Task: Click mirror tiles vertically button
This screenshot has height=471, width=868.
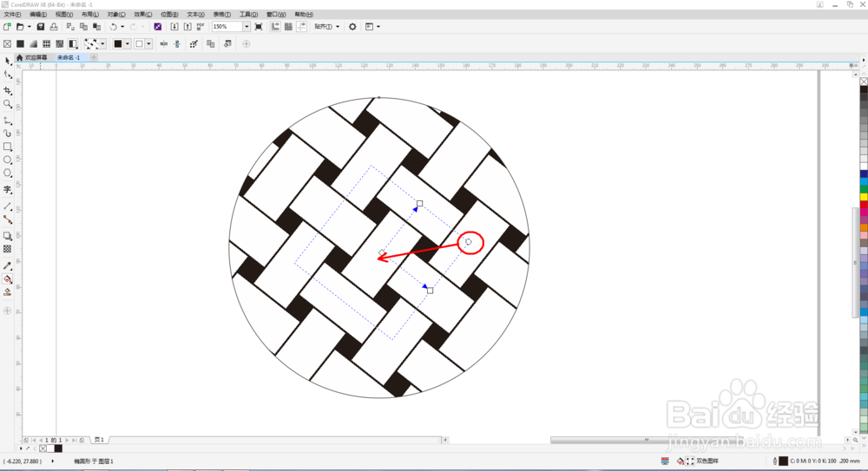Action: coord(177,43)
